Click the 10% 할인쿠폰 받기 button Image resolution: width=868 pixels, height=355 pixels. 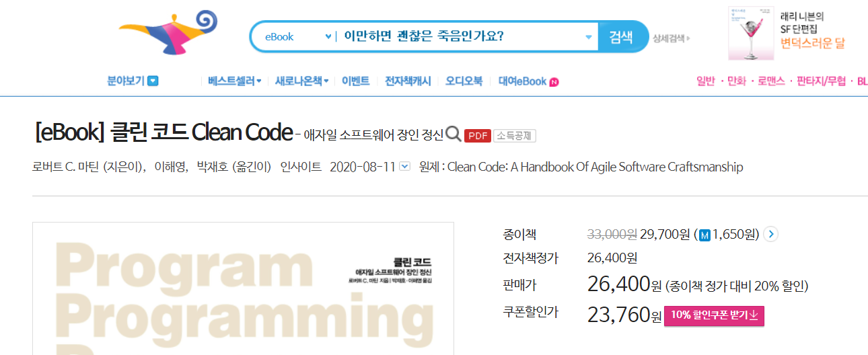click(714, 315)
